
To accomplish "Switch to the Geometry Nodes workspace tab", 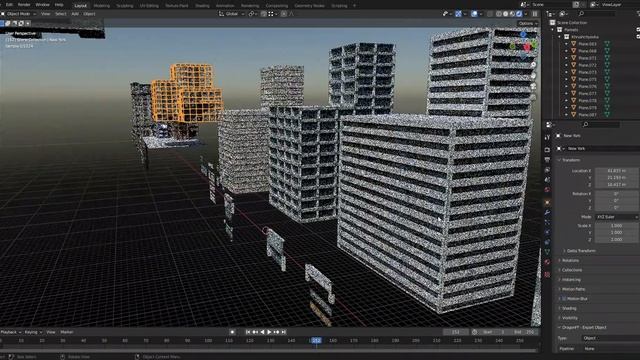I will click(309, 6).
